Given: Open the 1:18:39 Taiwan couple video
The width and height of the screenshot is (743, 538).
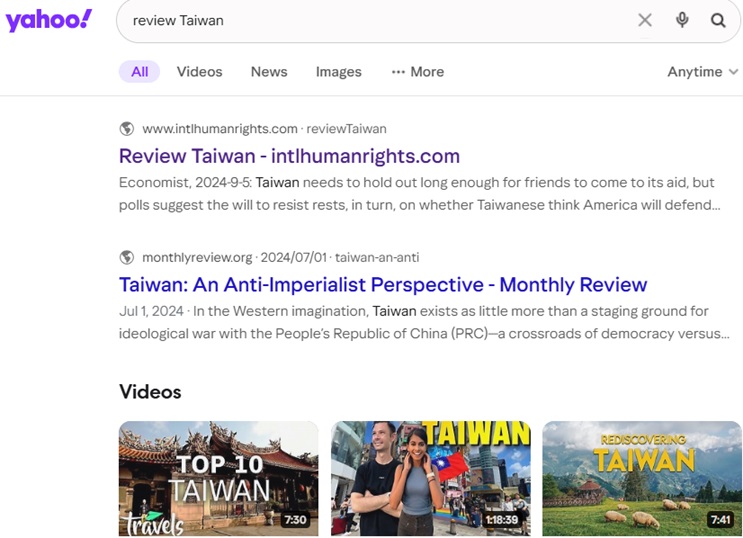Looking at the screenshot, I should click(x=430, y=478).
